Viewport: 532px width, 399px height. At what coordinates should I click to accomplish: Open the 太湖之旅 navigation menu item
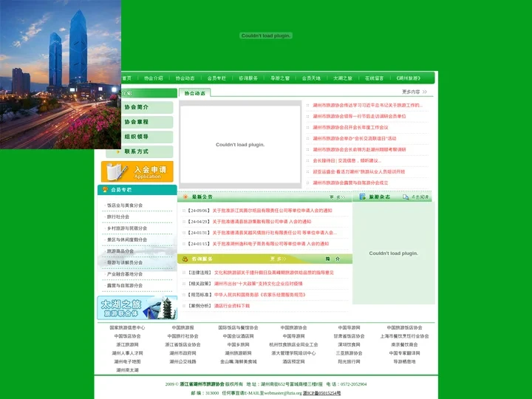[x=343, y=78]
